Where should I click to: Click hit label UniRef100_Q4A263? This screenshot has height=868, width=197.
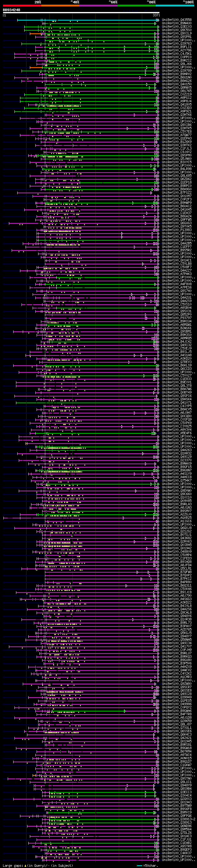(177, 450)
